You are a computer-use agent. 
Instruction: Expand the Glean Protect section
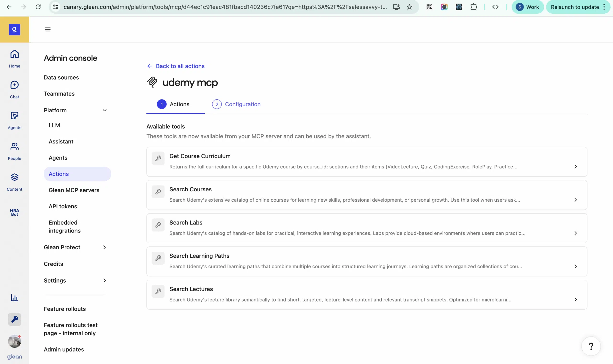(x=104, y=247)
